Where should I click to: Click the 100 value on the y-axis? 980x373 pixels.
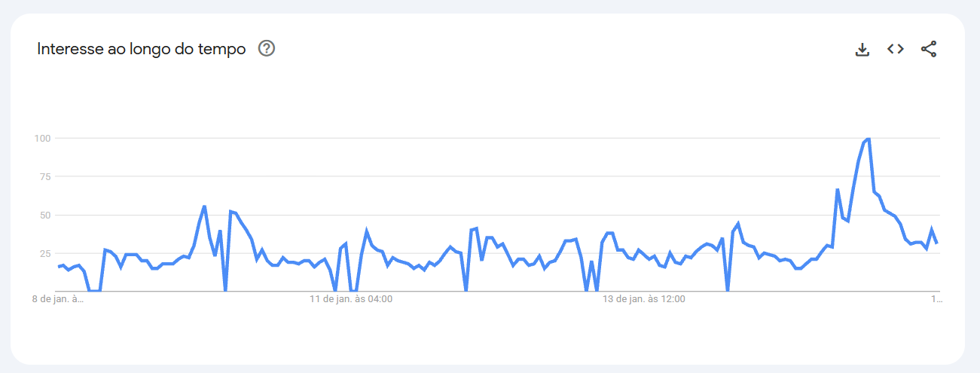coord(41,139)
